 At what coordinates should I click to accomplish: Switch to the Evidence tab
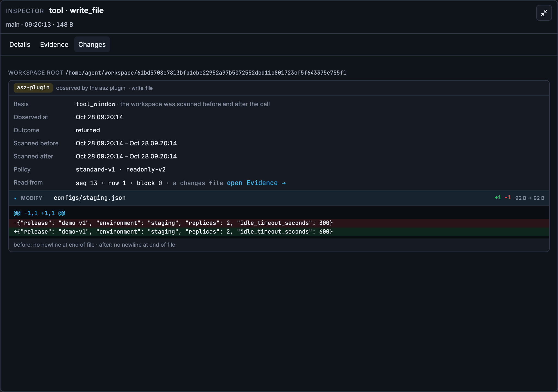tap(54, 45)
